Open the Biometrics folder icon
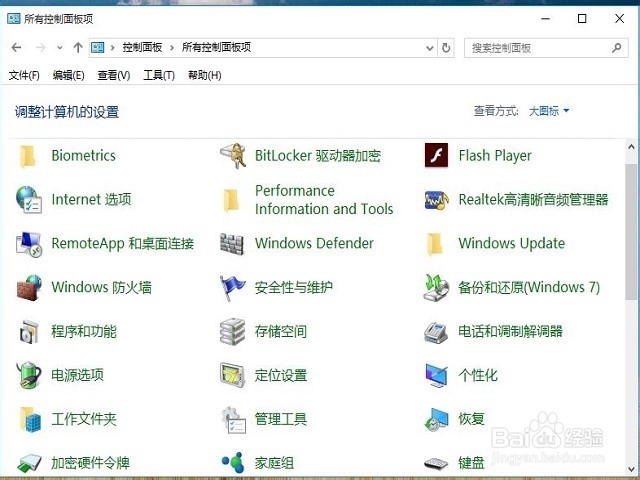 (x=28, y=156)
